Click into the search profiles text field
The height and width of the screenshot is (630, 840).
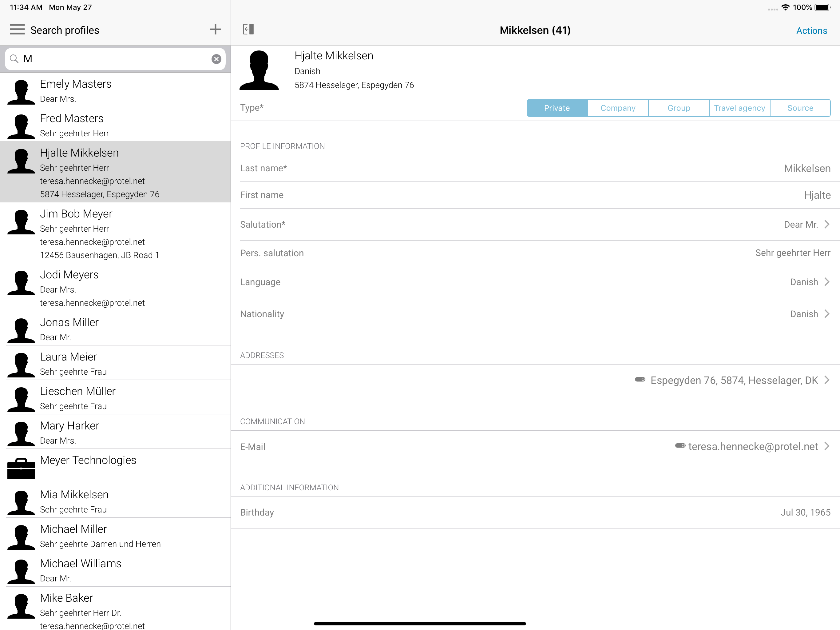[114, 59]
